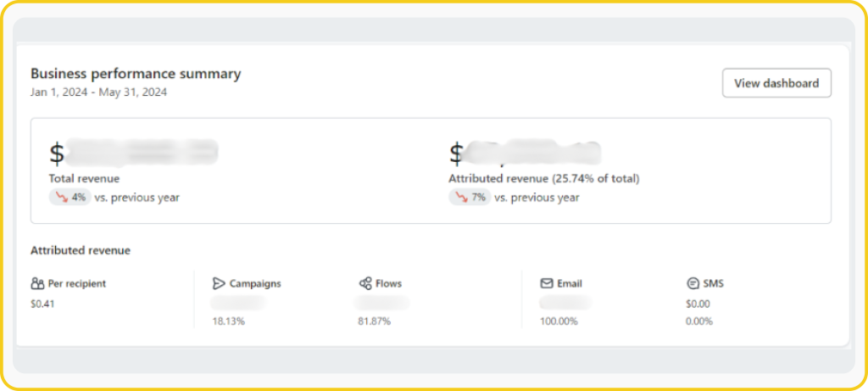Click the Email channel label
The height and width of the screenshot is (391, 868).
[570, 283]
